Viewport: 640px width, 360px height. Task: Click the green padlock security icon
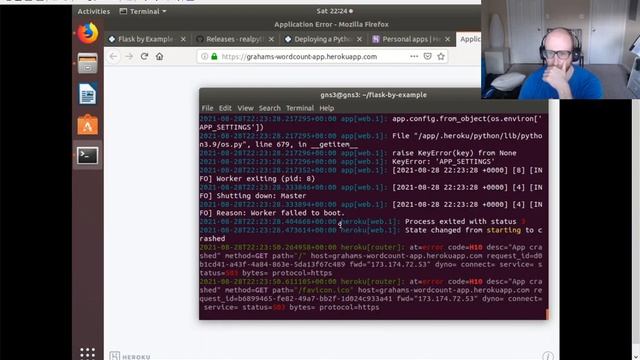click(x=214, y=56)
